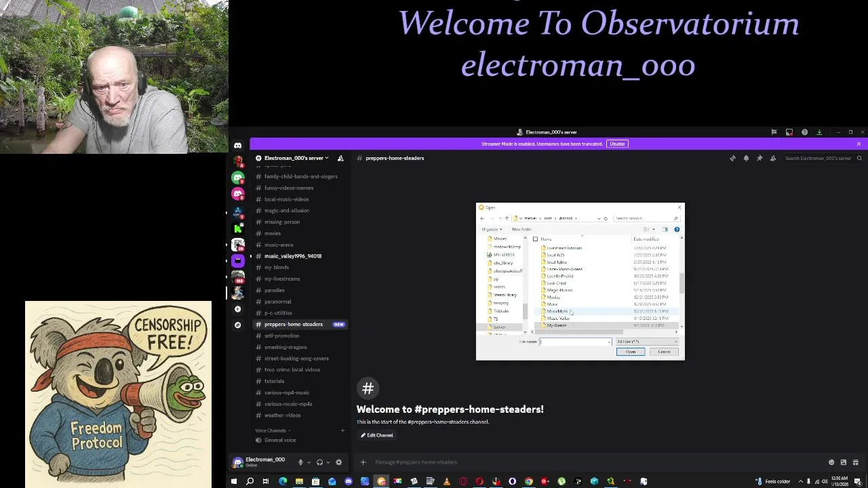The width and height of the screenshot is (868, 488).
Task: Open the Organize dropdown in the Open dialog
Action: [x=492, y=229]
